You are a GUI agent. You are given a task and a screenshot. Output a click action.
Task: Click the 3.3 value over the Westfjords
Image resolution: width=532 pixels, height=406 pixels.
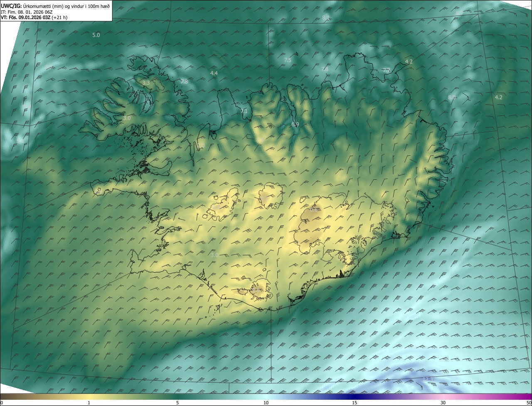click(146, 83)
